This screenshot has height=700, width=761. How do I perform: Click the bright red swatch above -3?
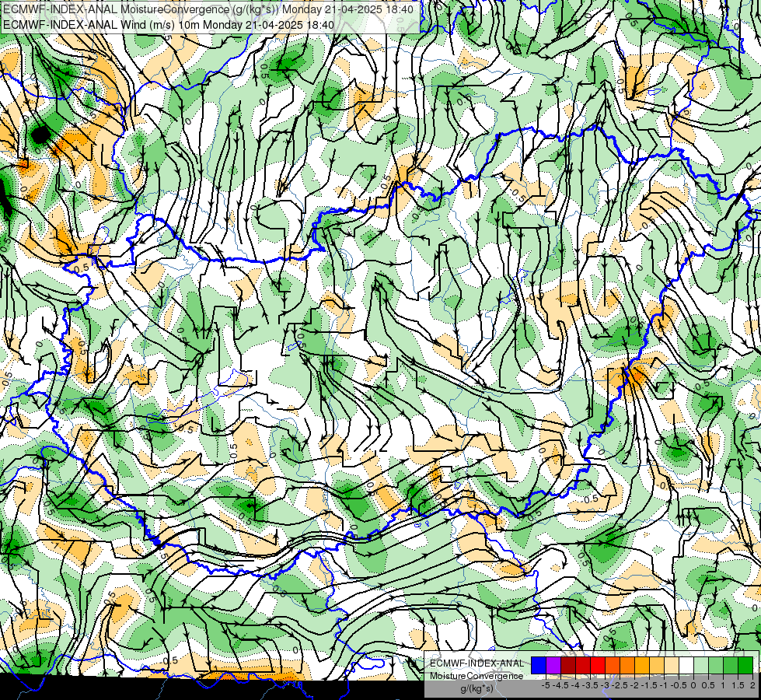[598, 666]
